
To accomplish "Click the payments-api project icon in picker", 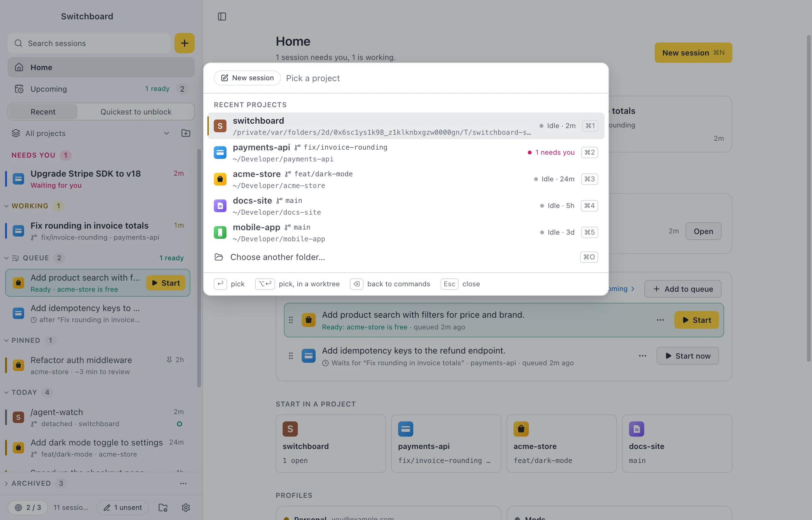I will click(x=220, y=153).
